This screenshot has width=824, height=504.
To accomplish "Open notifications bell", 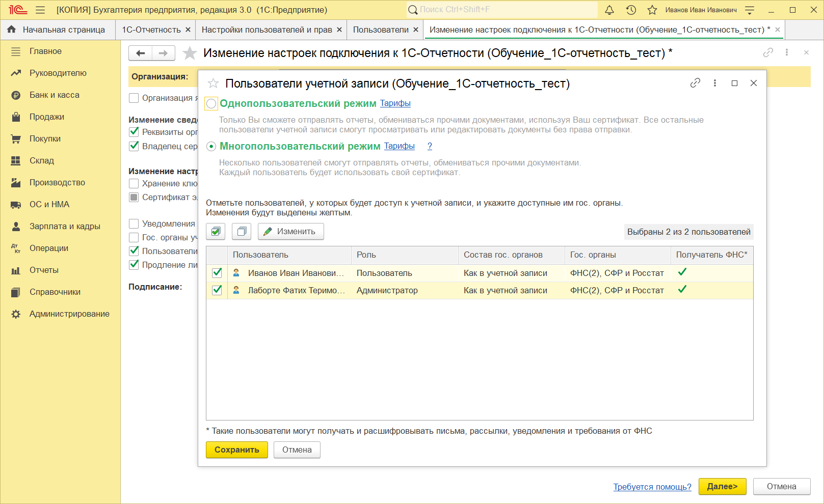I will click(609, 10).
